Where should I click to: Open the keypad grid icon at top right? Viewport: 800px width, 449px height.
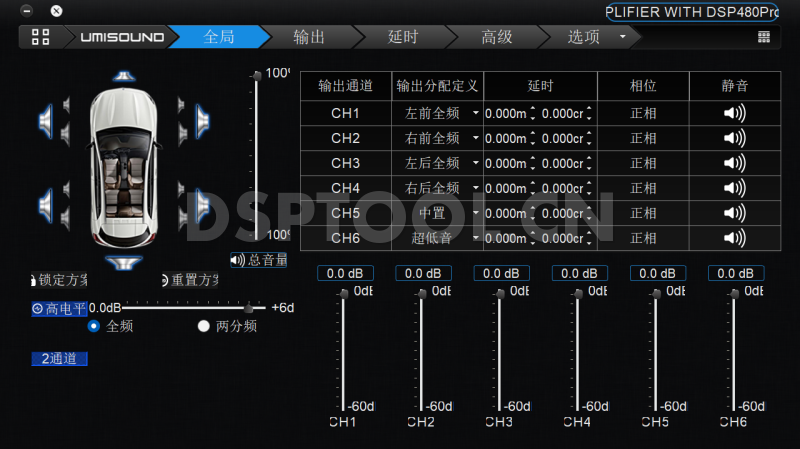tap(764, 37)
